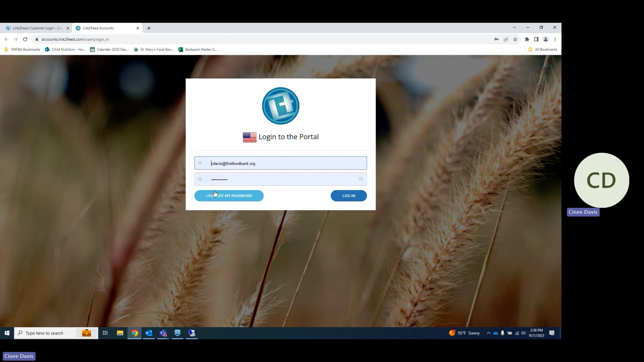Open SMFBA Bookmarks folder
This screenshot has width=644, height=362.
pos(22,49)
